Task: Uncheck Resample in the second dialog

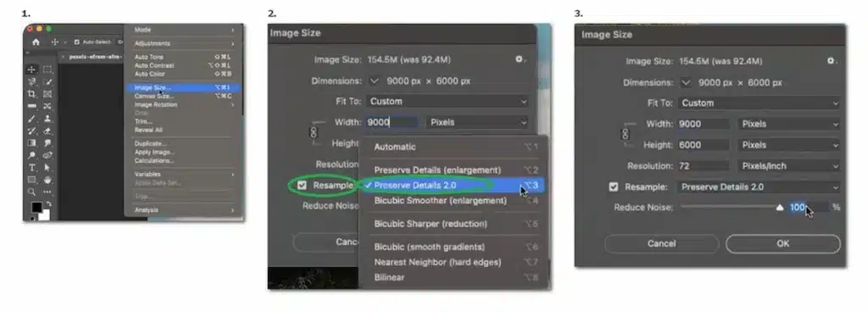Action: (x=302, y=186)
